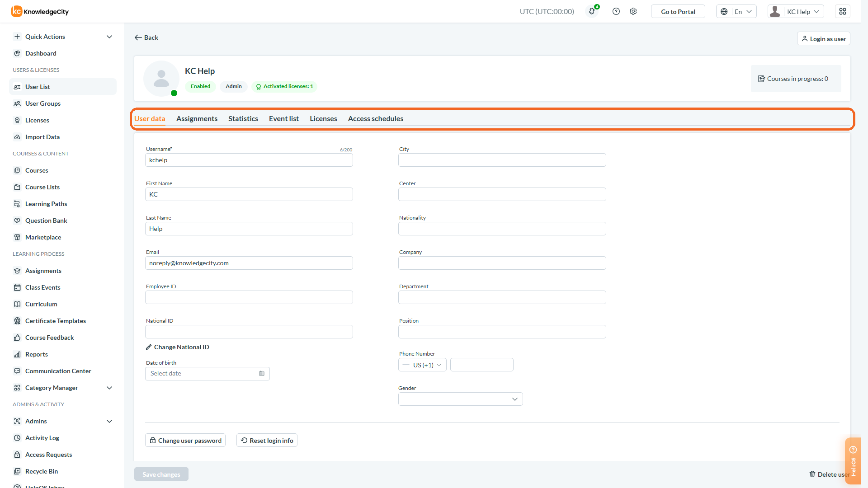Click the Admin role badge

tap(234, 86)
